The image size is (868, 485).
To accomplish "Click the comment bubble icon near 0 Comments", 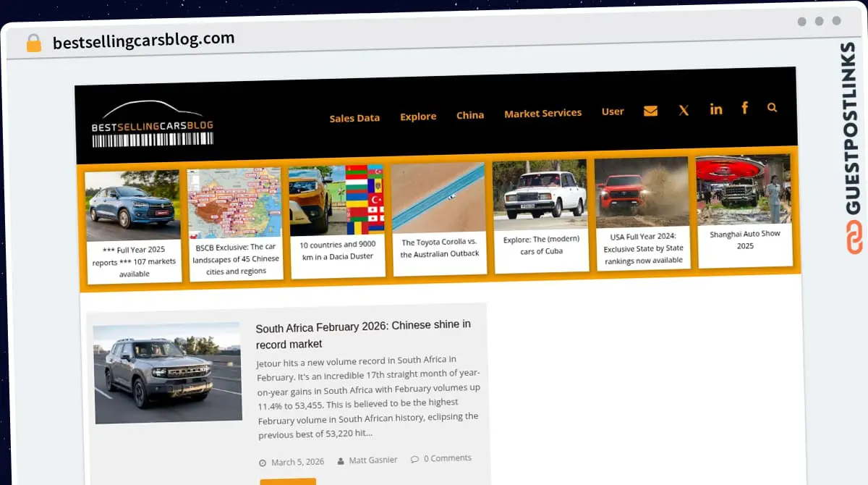I will click(x=414, y=459).
